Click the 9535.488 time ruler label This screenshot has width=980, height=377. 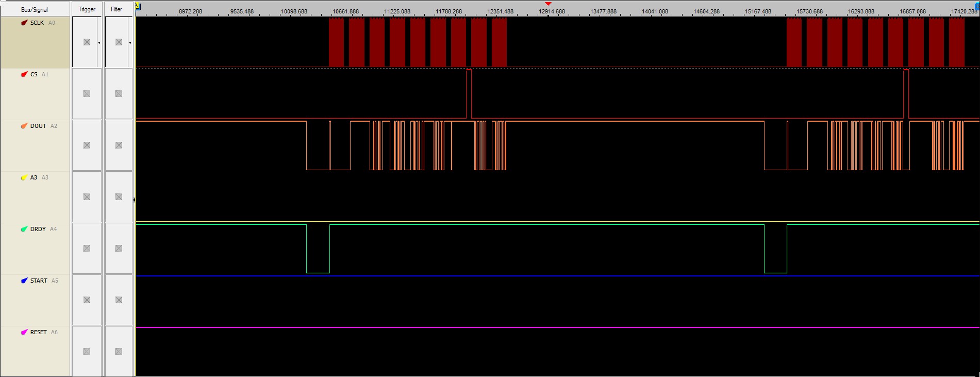242,11
